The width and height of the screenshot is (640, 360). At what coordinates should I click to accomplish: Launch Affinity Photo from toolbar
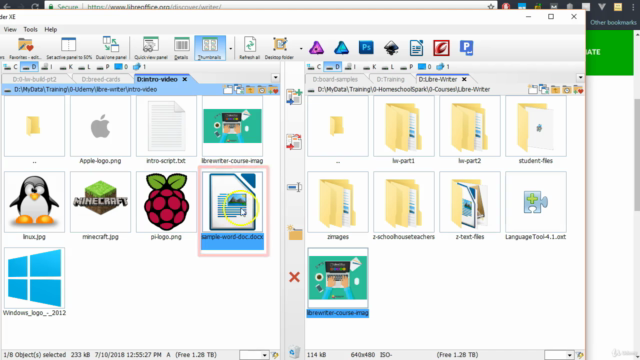(x=316, y=48)
